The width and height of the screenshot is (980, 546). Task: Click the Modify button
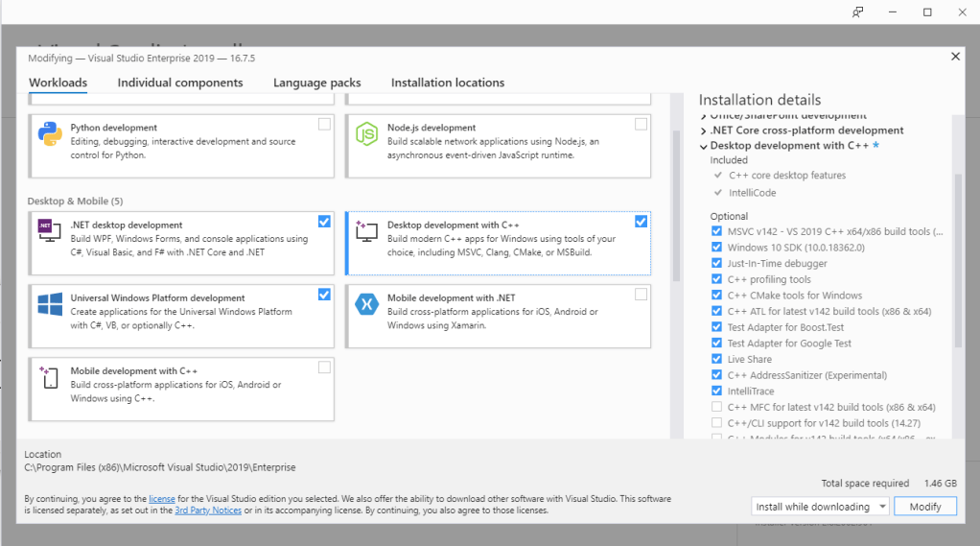[925, 507]
